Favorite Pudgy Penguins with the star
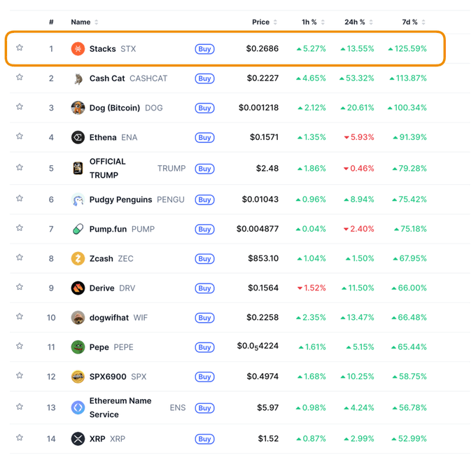Screen dimensions: 476x462 tap(20, 198)
